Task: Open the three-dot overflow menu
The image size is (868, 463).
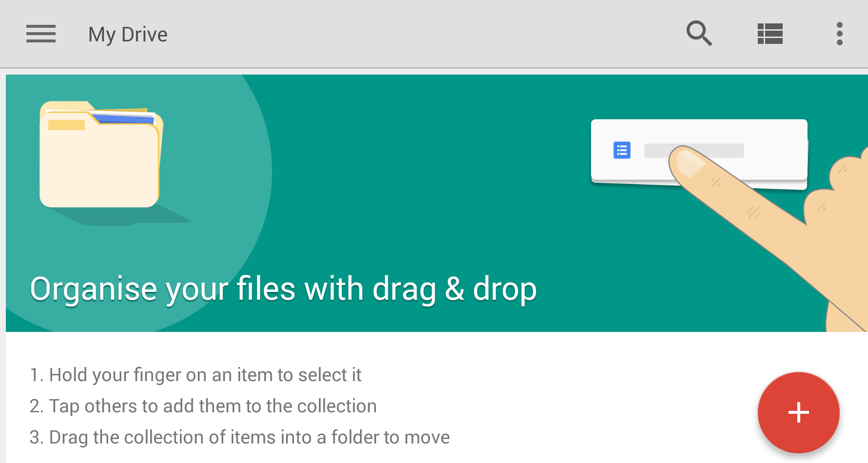Action: [x=839, y=34]
